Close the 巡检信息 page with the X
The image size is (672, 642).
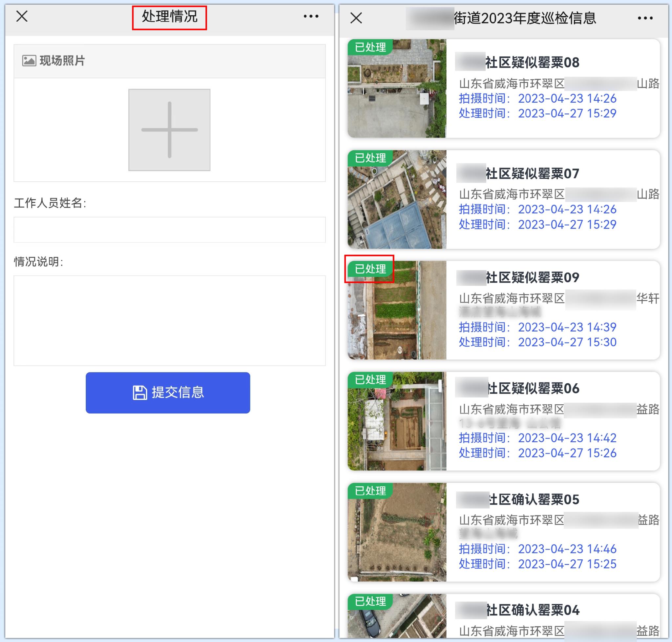pyautogui.click(x=356, y=18)
